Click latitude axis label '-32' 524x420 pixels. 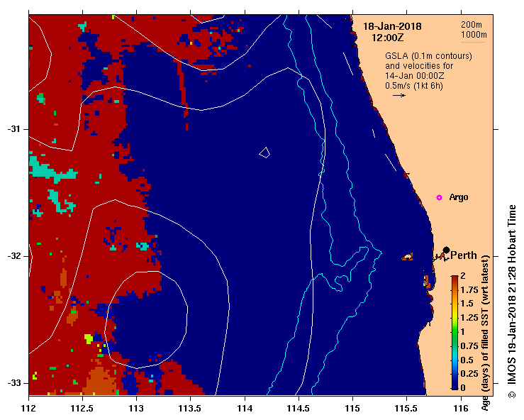pyautogui.click(x=13, y=256)
